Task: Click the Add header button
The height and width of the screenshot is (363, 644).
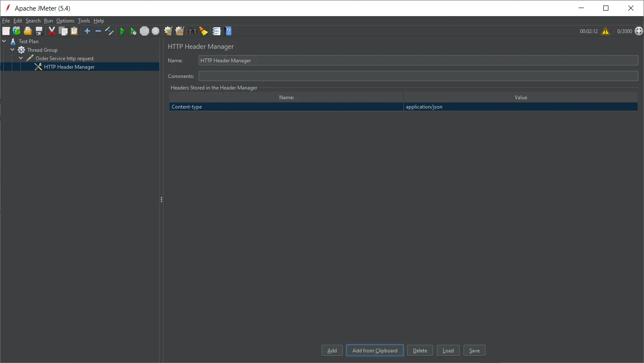Action: (x=332, y=351)
